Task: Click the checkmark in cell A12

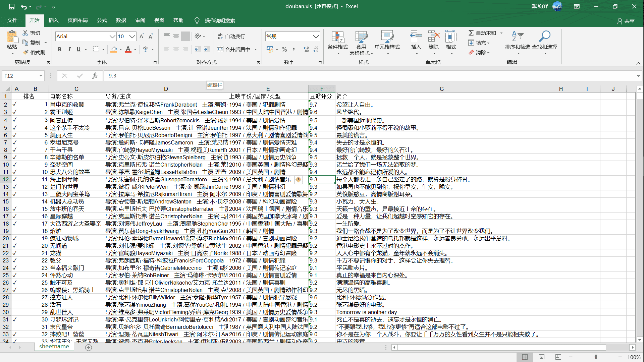Action: (14, 179)
